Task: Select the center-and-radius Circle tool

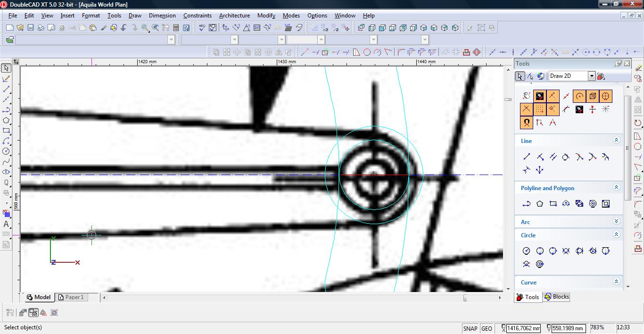Action: pyautogui.click(x=527, y=251)
